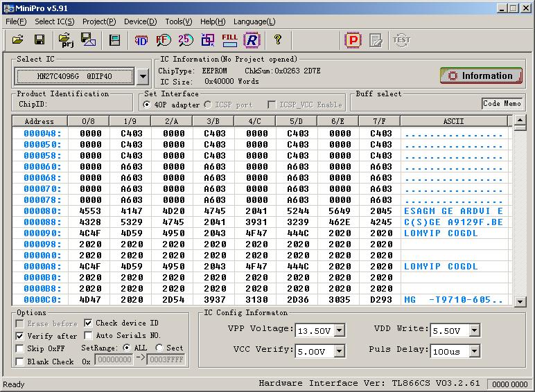This screenshot has width=535, height=392.
Task: Read chip ID with the ID icon
Action: (141, 40)
